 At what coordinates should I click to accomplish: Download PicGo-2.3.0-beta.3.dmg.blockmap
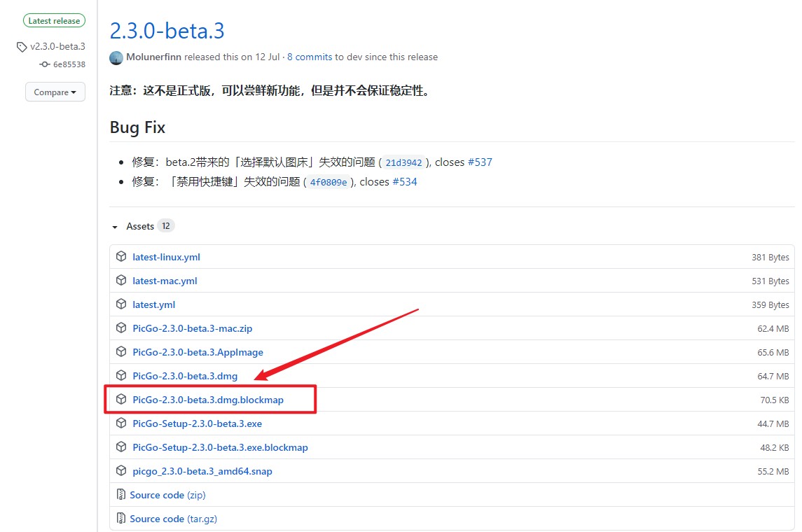(x=208, y=400)
